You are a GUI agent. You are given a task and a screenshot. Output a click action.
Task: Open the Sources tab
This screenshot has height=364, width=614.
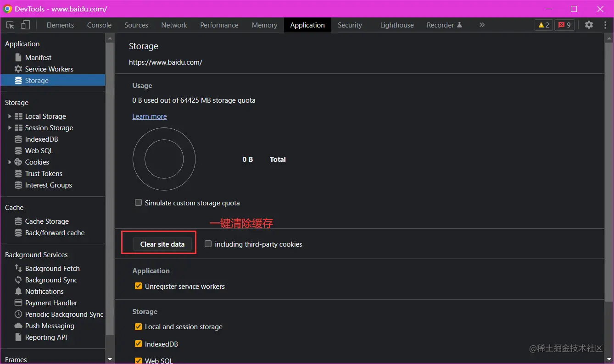(136, 25)
